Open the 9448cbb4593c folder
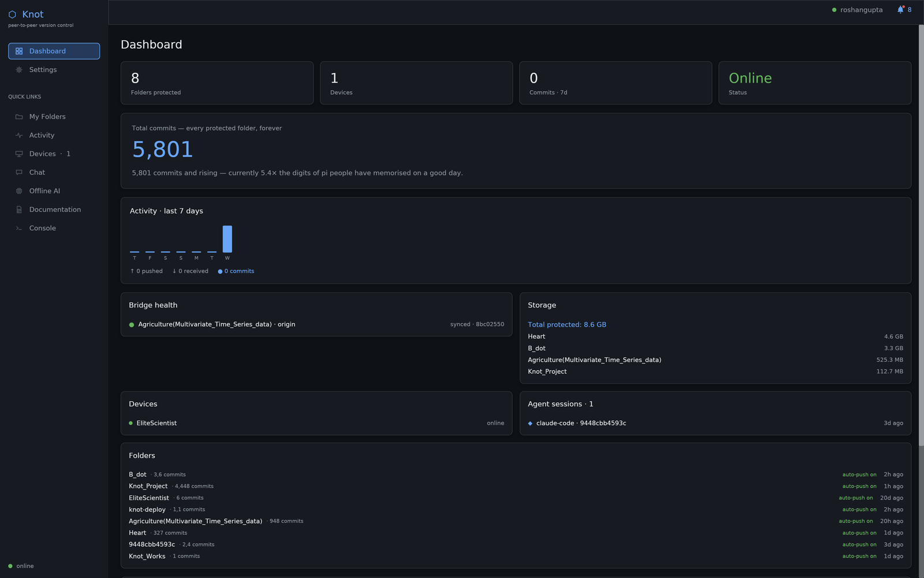Screen dimensions: 924x578 pos(152,544)
